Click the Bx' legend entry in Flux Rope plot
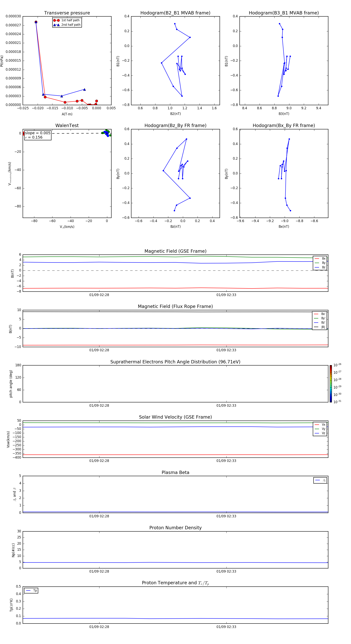This screenshot has width=351, height=644. coord(320,314)
